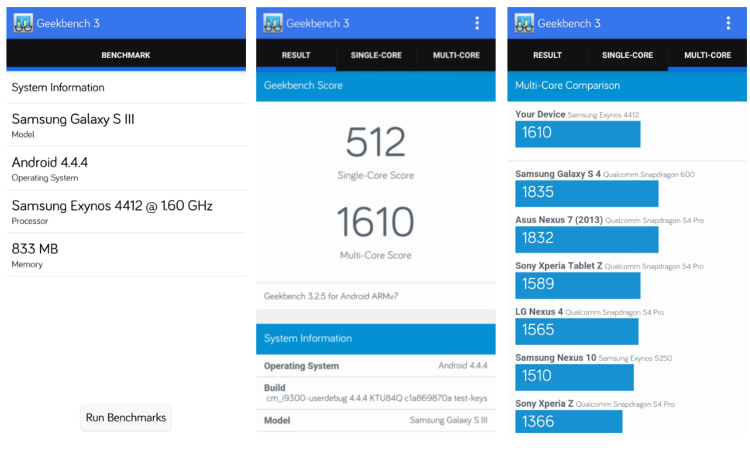Click System Information header in middle screen

click(375, 339)
